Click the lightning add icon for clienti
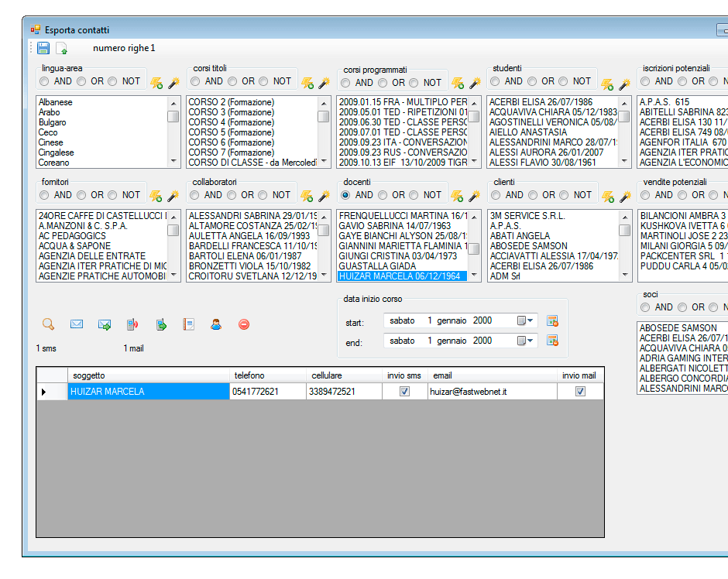The image size is (728, 579). pos(608,197)
